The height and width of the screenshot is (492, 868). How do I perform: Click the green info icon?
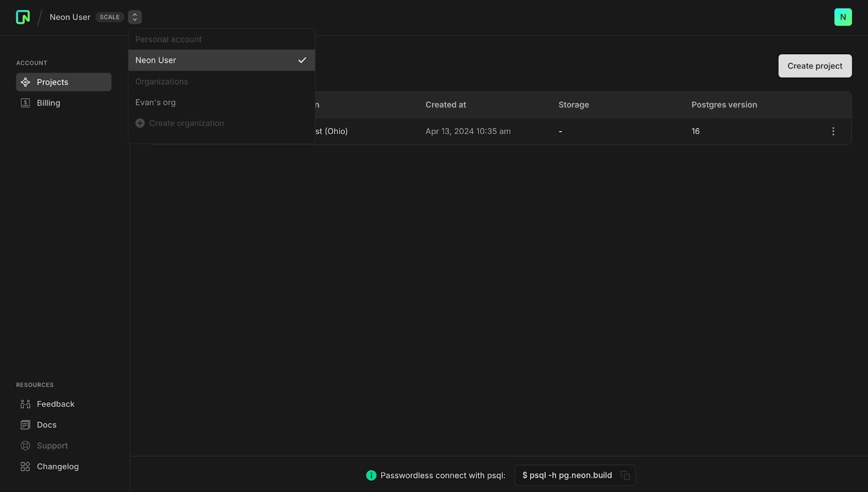371,476
